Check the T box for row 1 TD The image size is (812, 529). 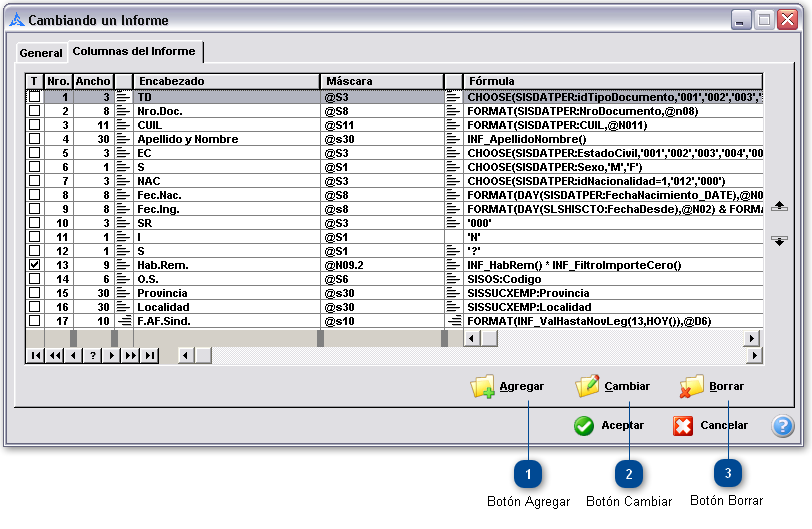pos(34,97)
